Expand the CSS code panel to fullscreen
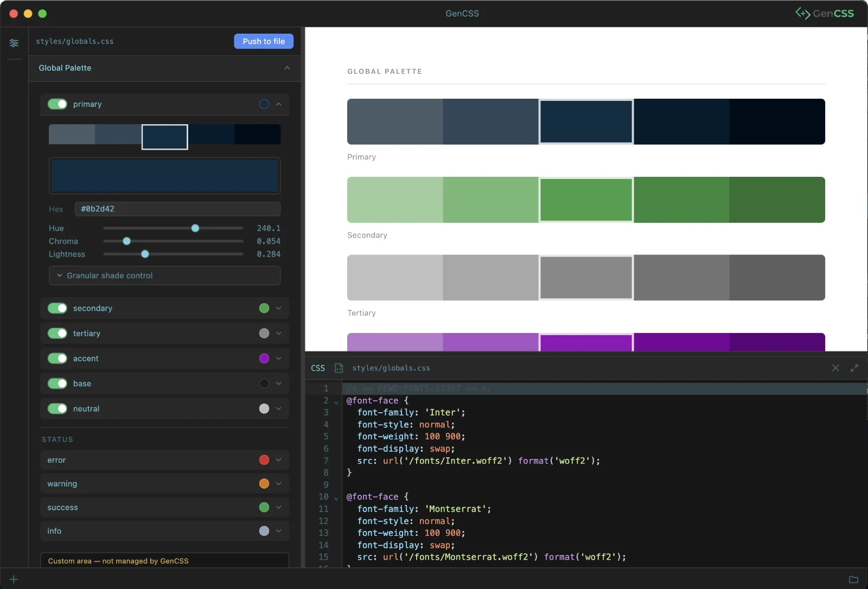This screenshot has width=868, height=589. pyautogui.click(x=854, y=368)
